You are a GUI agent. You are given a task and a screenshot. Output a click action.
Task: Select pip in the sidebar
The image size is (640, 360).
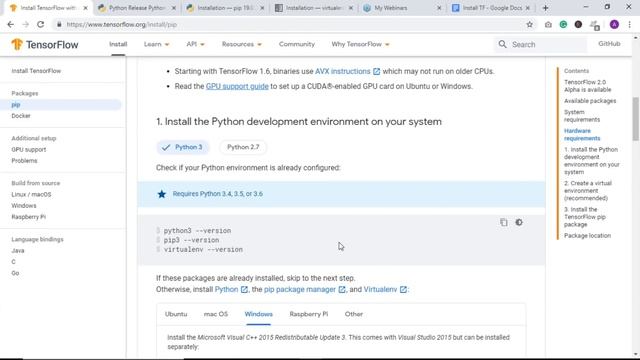coord(60,105)
